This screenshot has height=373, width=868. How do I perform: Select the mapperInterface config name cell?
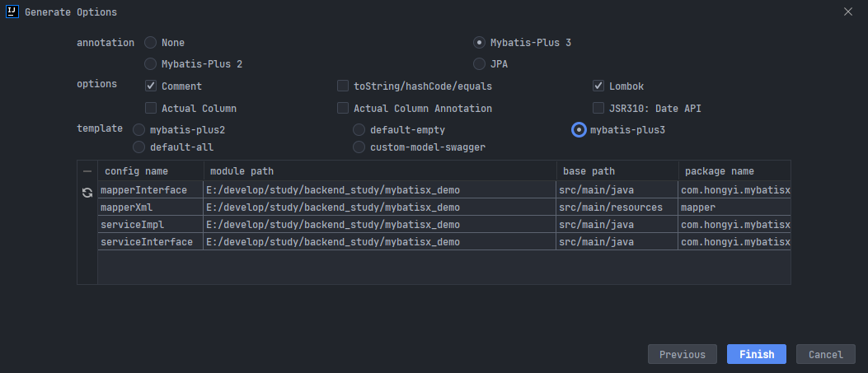tap(151, 190)
